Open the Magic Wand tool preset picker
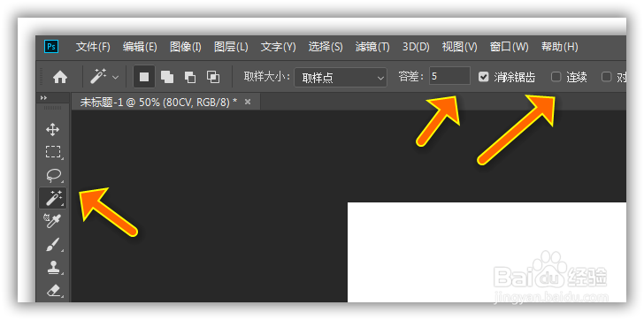Viewport: 644px width, 320px height. [x=104, y=77]
